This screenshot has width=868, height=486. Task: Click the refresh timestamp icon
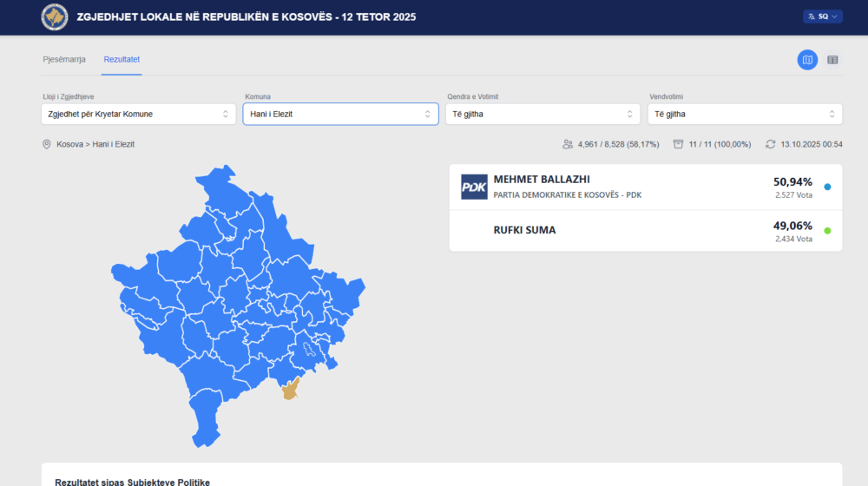770,144
